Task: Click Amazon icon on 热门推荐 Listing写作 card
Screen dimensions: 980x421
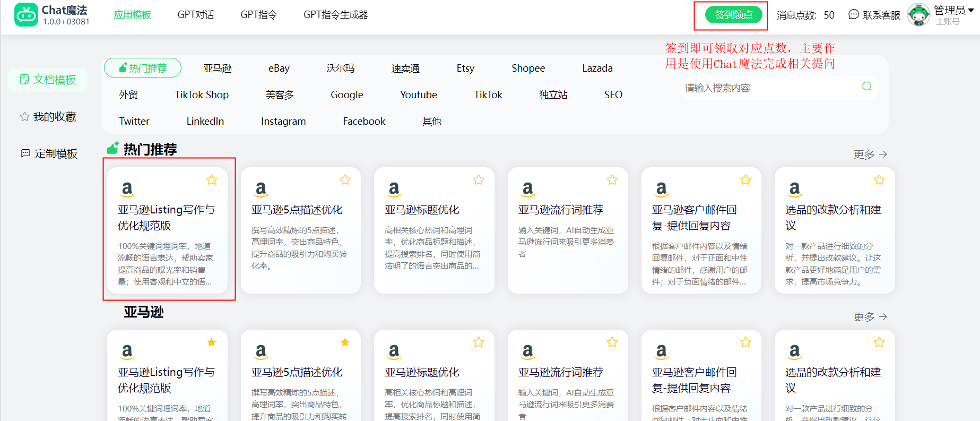Action: pos(127,189)
